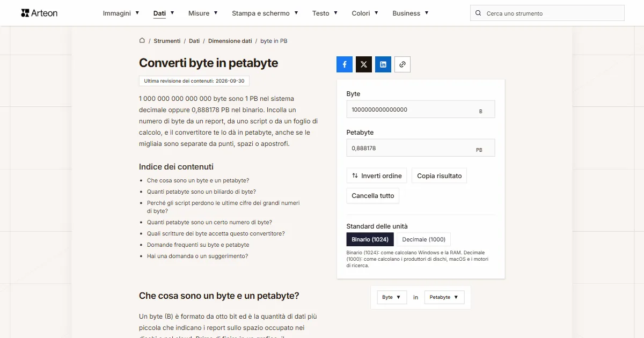Click the 'Standard delle unità' label
Screen dimensions: 644x338
tap(377, 226)
